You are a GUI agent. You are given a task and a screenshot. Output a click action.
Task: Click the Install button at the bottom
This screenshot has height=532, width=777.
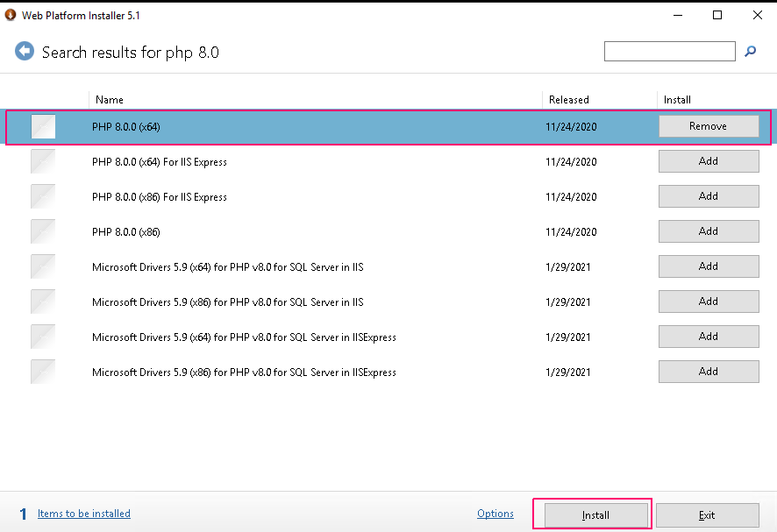click(x=596, y=515)
